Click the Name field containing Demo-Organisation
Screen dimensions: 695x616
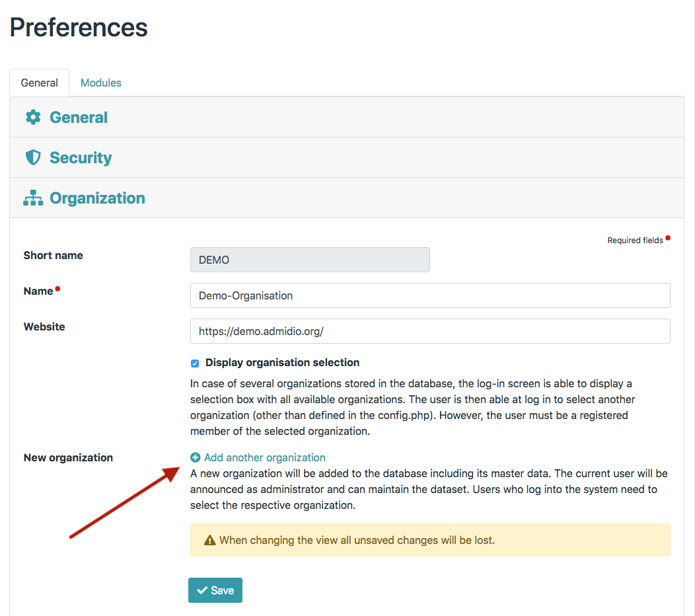pyautogui.click(x=430, y=295)
